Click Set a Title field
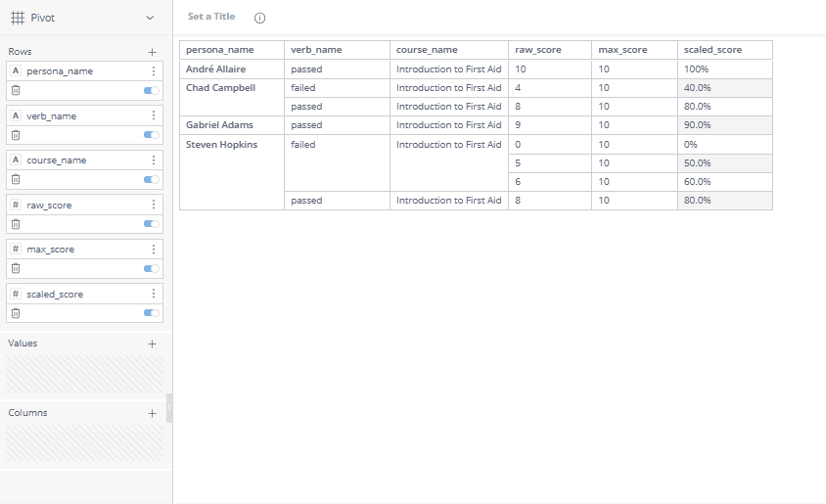 pos(211,17)
